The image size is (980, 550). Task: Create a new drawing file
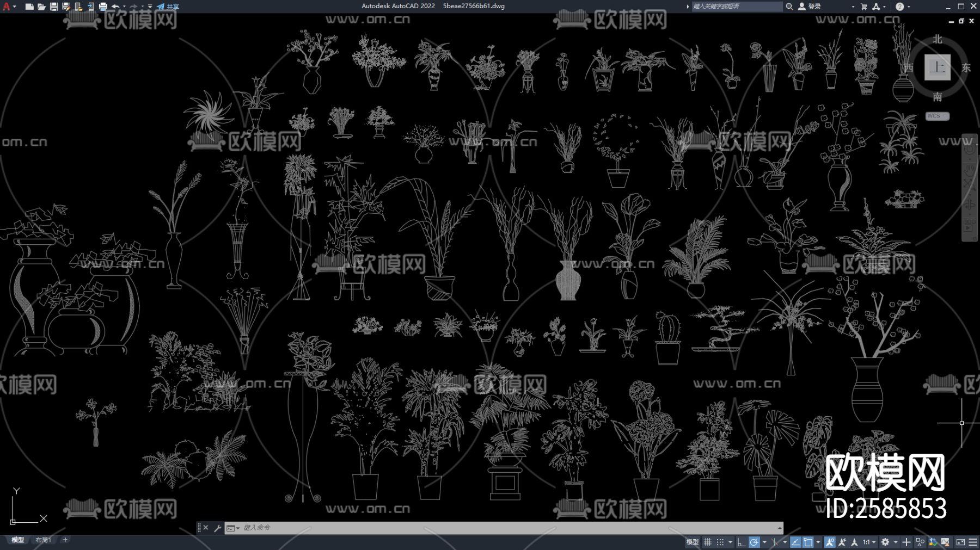pyautogui.click(x=29, y=7)
